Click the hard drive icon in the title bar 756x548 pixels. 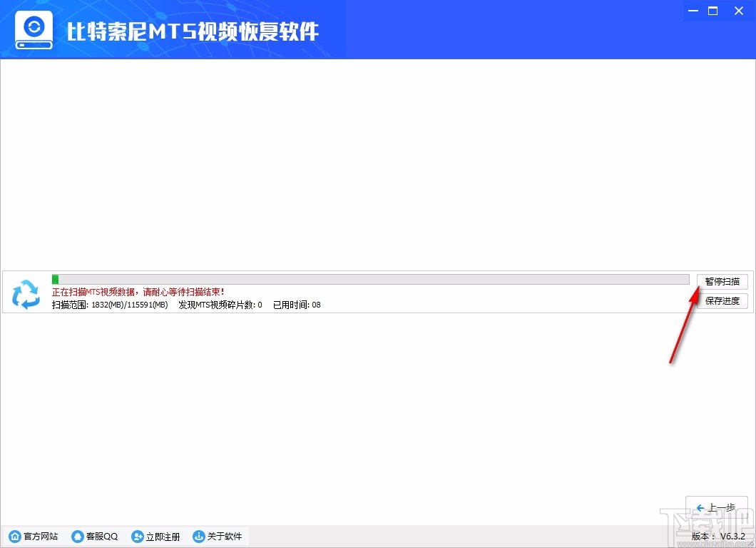pyautogui.click(x=33, y=29)
